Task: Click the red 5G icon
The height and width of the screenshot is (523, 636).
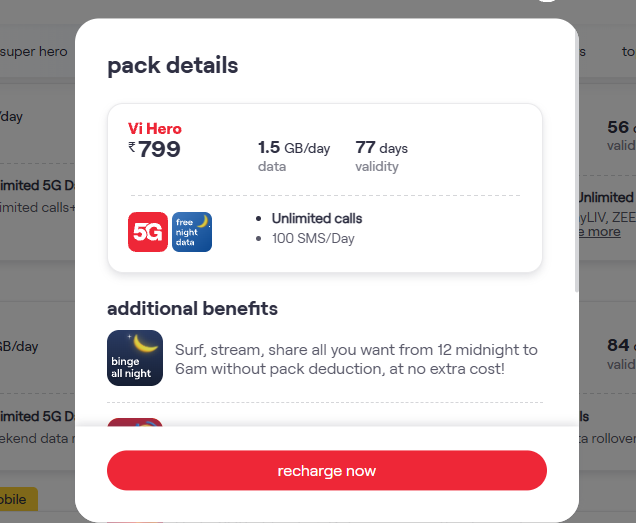Action: click(148, 232)
